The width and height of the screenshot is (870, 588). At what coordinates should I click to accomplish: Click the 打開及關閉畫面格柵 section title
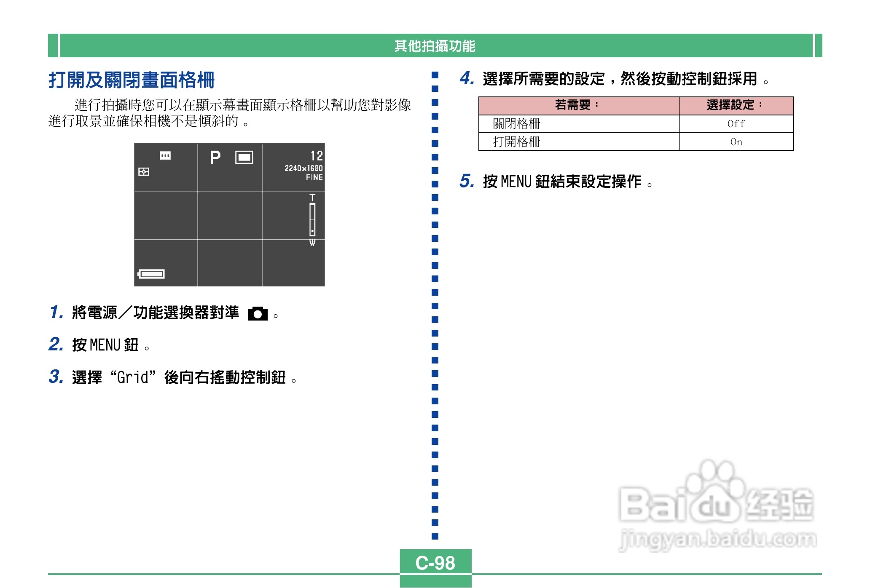point(132,80)
